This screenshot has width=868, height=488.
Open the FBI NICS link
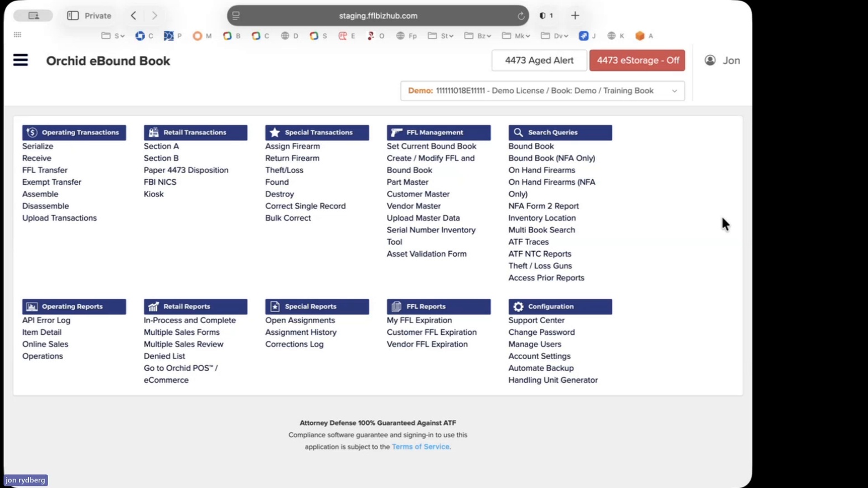(160, 182)
